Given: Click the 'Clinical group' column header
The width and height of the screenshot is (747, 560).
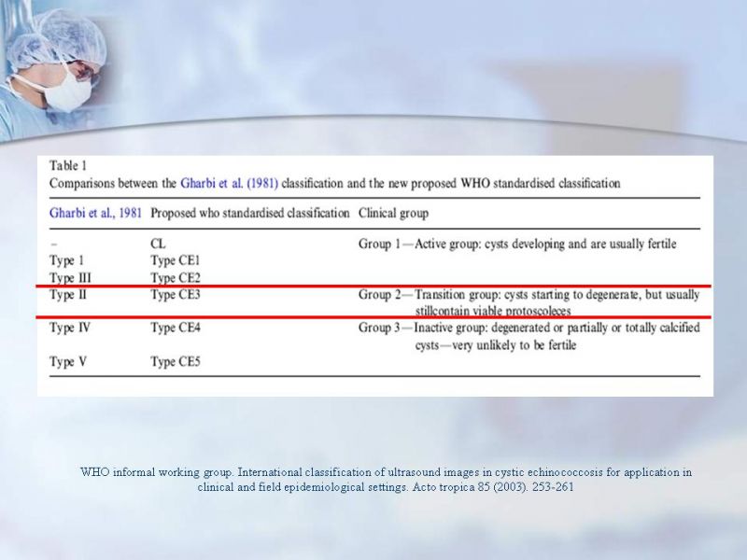Looking at the screenshot, I should tap(393, 213).
